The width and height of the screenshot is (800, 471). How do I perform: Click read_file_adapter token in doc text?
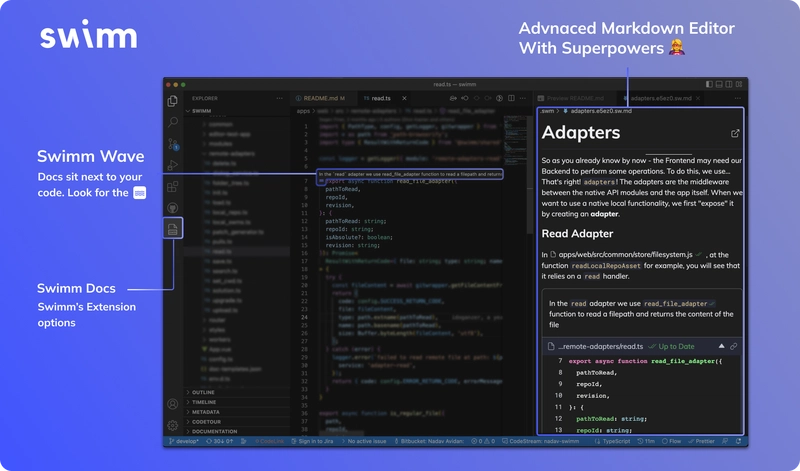point(679,304)
